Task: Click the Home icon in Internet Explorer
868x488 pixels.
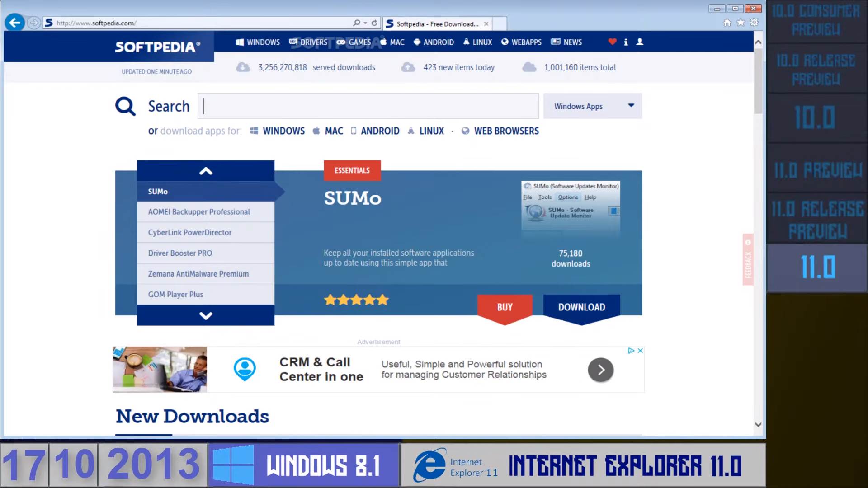Action: pos(727,22)
